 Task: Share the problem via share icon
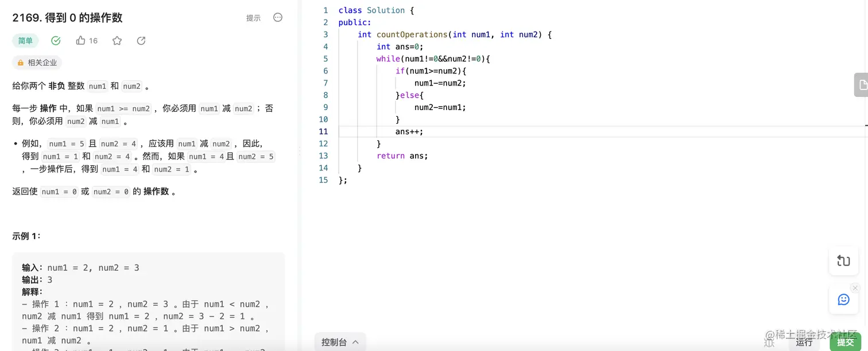click(141, 41)
